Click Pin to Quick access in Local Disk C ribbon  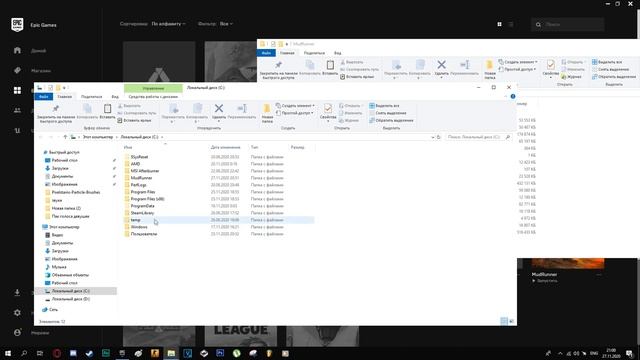(x=56, y=113)
